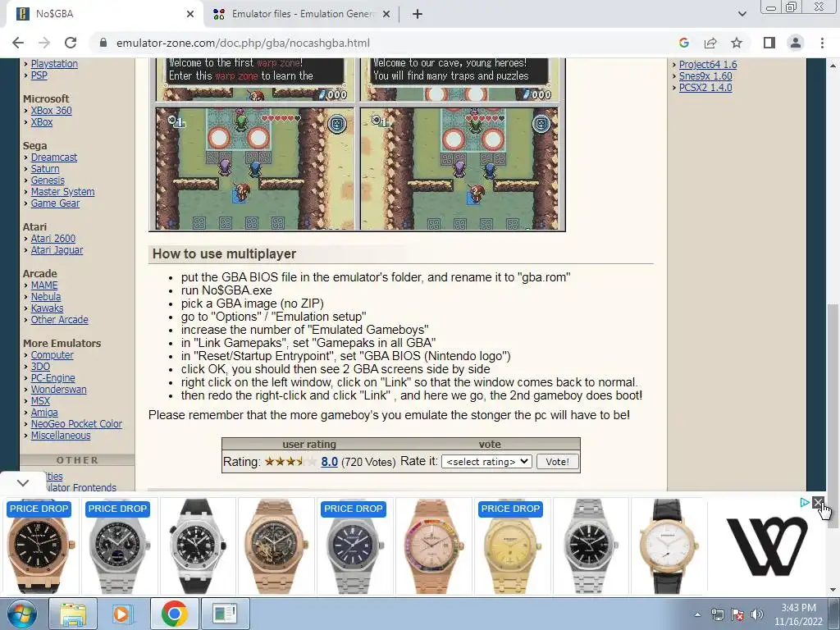Open the PC-Engine link

point(52,378)
